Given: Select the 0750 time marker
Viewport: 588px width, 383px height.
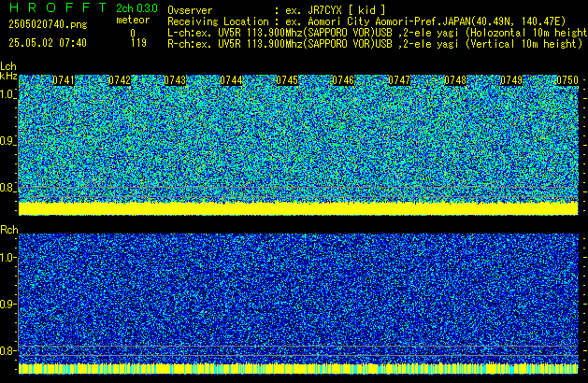Looking at the screenshot, I should pos(567,80).
